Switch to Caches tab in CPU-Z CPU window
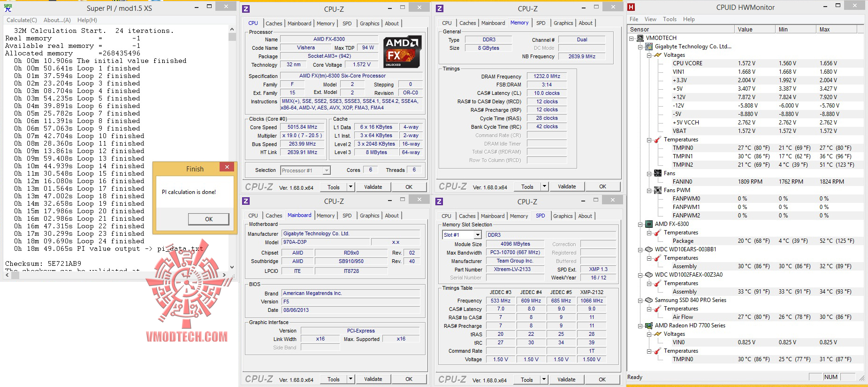868x387 pixels. tap(274, 23)
